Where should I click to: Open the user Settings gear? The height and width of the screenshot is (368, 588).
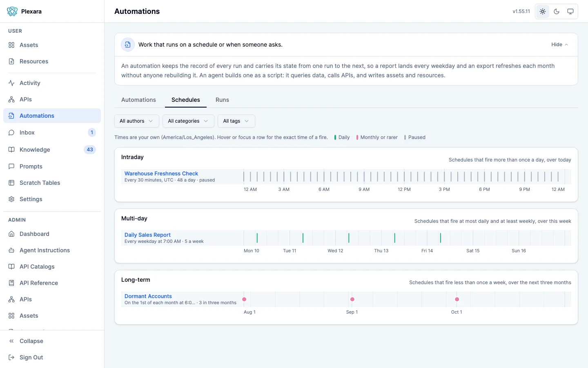pyautogui.click(x=11, y=199)
